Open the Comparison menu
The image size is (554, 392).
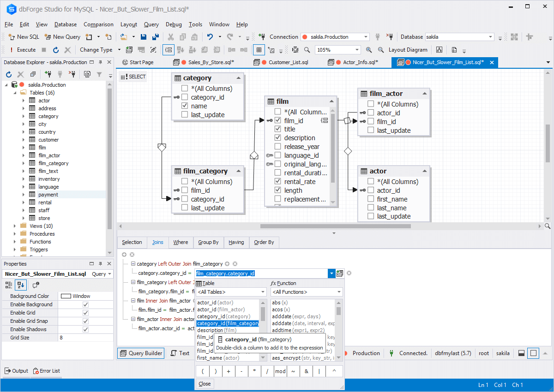coord(98,24)
